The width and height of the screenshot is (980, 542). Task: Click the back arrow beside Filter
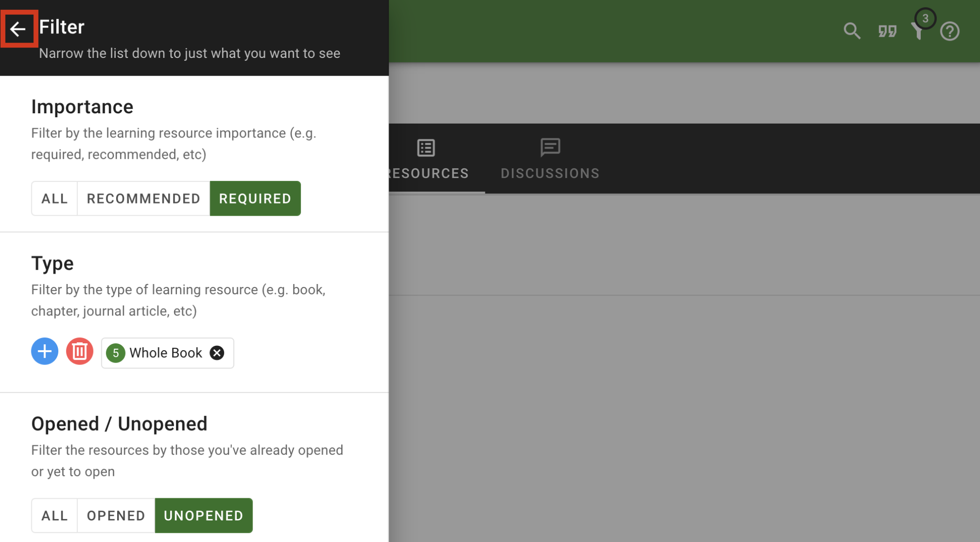point(18,29)
